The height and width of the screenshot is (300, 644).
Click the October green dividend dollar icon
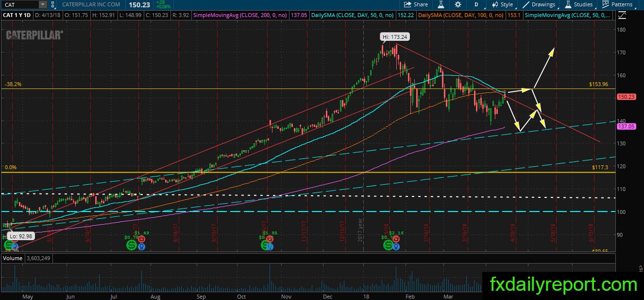265,245
